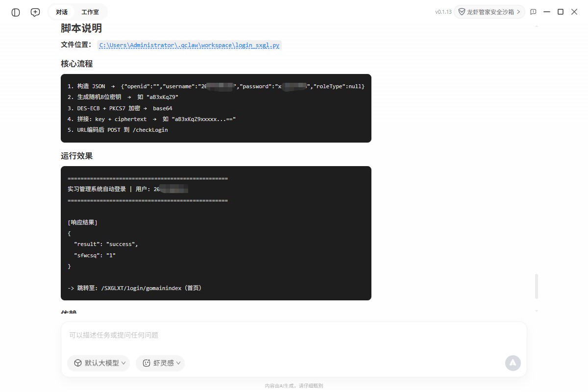Click the 运行效果 heading

[x=77, y=156]
